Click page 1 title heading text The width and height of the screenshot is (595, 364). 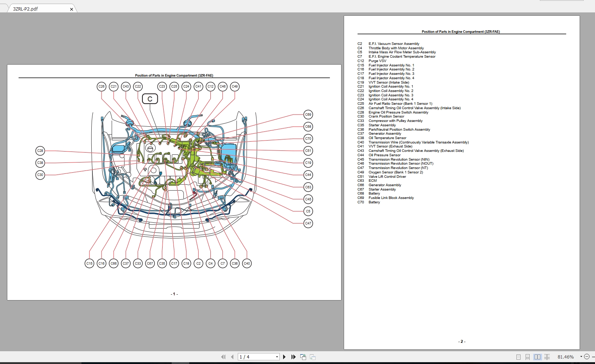tap(174, 76)
